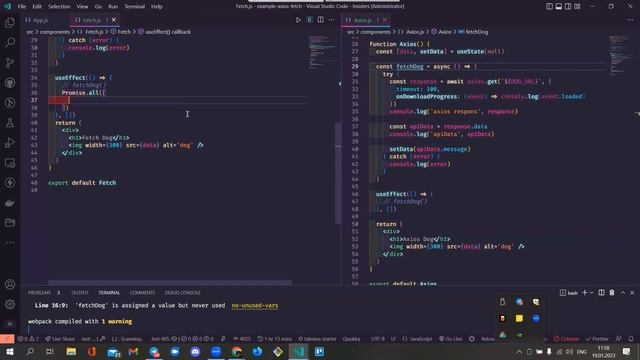This screenshot has width=640, height=360.
Task: Open the Help menu
Action: 157,7
